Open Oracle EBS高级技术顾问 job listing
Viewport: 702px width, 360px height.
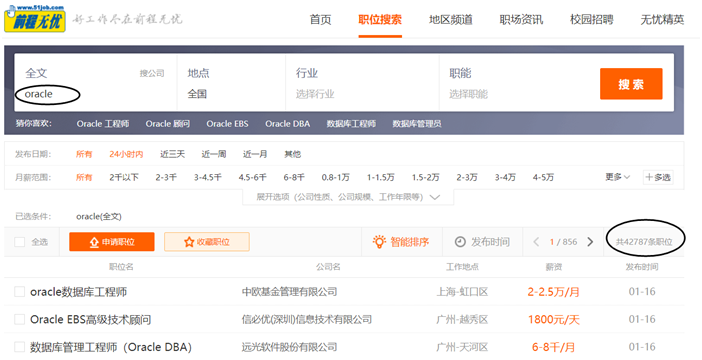[90, 319]
